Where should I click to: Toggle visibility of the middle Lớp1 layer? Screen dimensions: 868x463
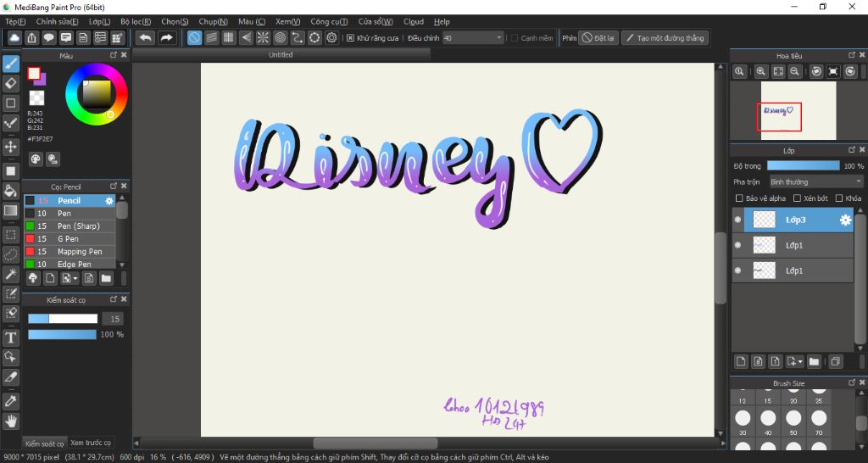[x=737, y=245]
